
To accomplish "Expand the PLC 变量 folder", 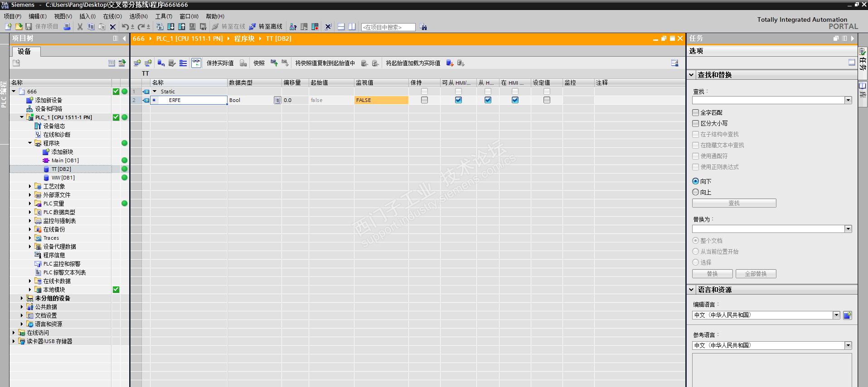I will [30, 203].
